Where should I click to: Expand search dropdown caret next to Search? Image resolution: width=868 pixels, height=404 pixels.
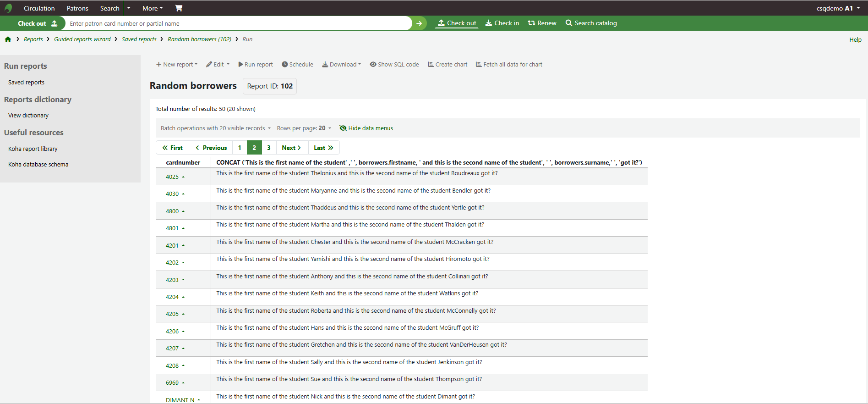tap(129, 8)
